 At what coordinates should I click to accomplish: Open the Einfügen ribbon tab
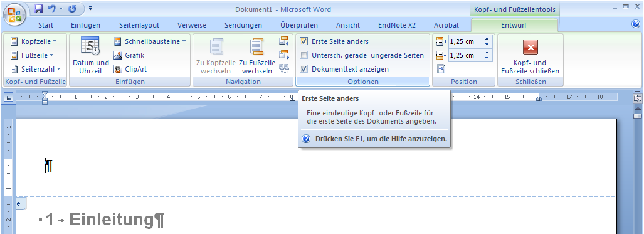(x=85, y=25)
